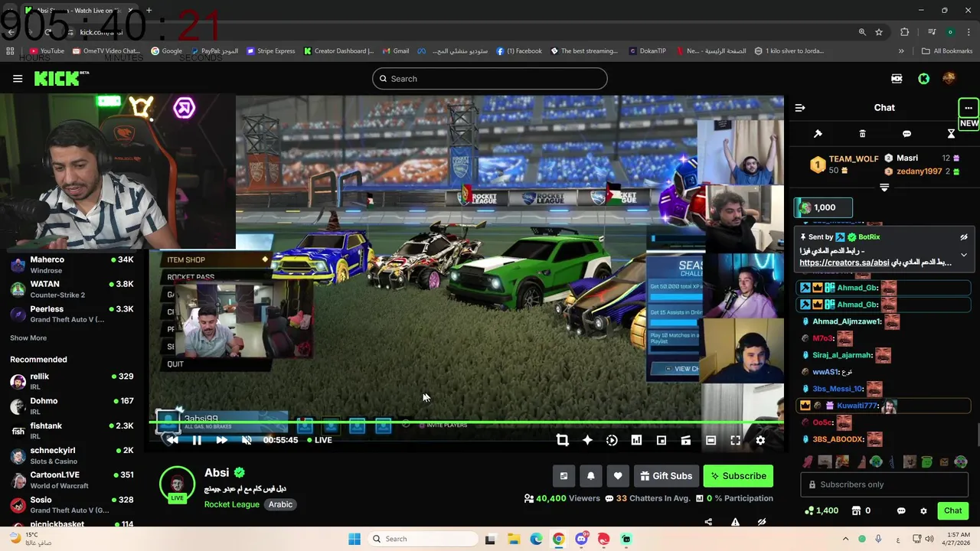Share the stream with the share icon
The width and height of the screenshot is (980, 551).
(708, 522)
